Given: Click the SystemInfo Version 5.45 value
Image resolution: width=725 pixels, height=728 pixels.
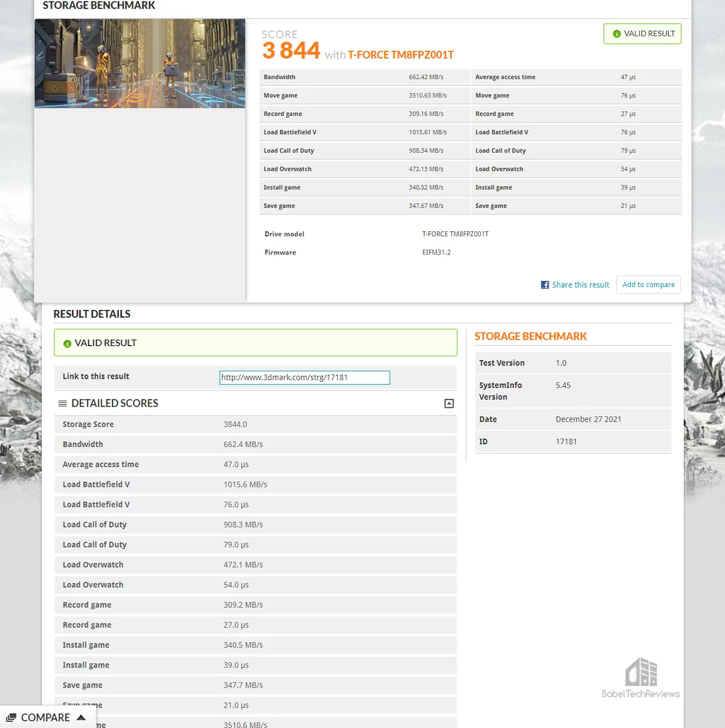Looking at the screenshot, I should tap(563, 385).
